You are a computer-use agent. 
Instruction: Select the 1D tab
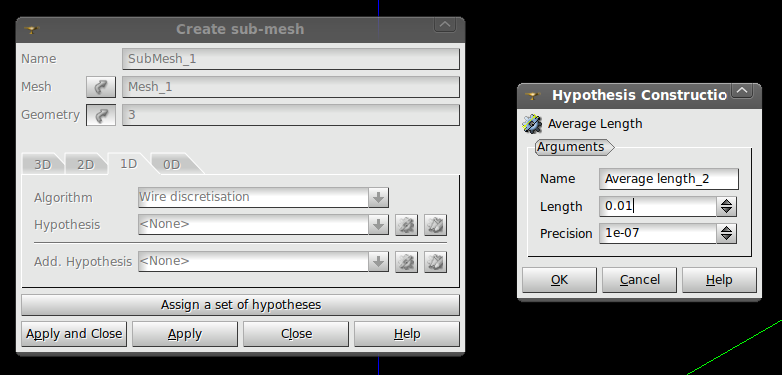coord(129,164)
